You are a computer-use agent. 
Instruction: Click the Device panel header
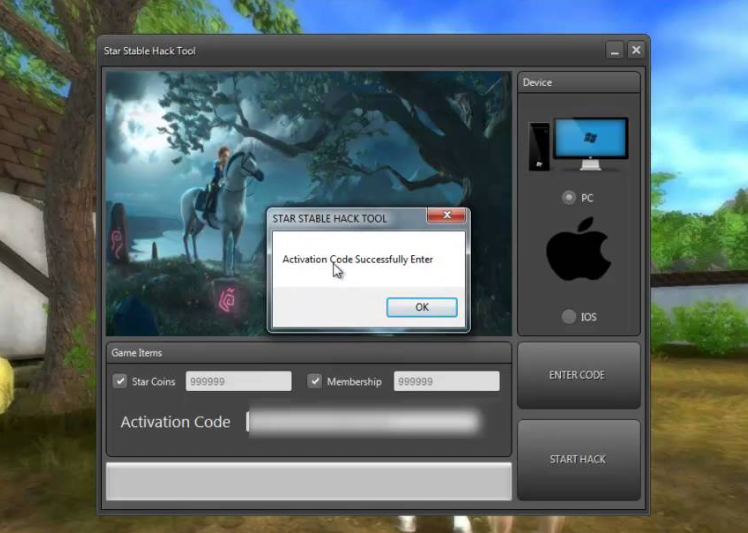pyautogui.click(x=579, y=83)
